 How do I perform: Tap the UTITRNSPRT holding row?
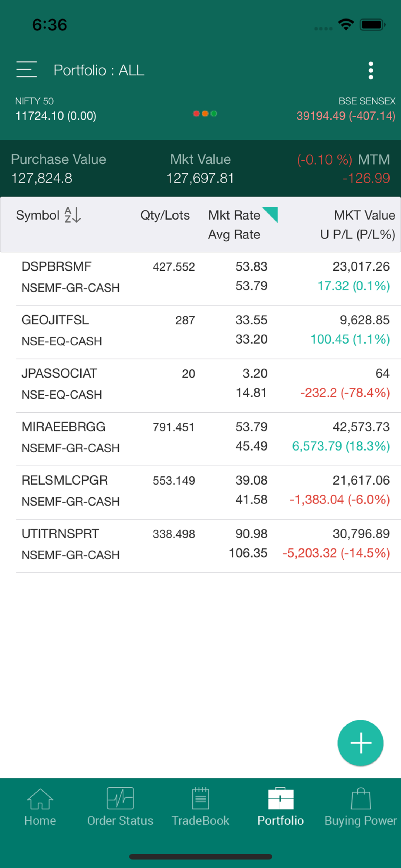click(206, 544)
